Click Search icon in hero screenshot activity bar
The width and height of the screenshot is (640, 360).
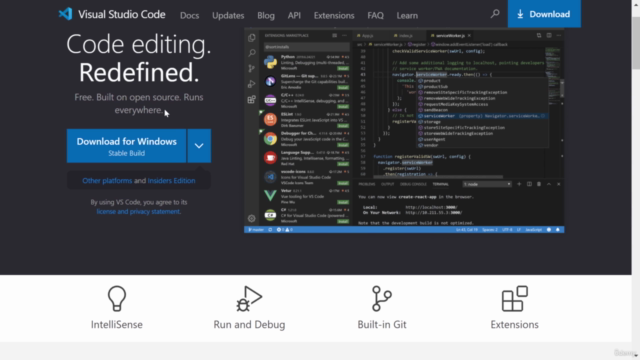252,53
